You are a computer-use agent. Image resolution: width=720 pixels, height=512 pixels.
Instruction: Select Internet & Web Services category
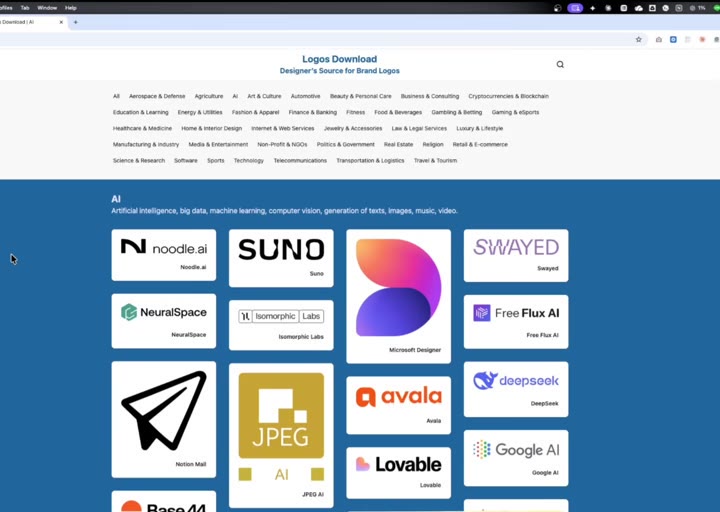click(283, 129)
